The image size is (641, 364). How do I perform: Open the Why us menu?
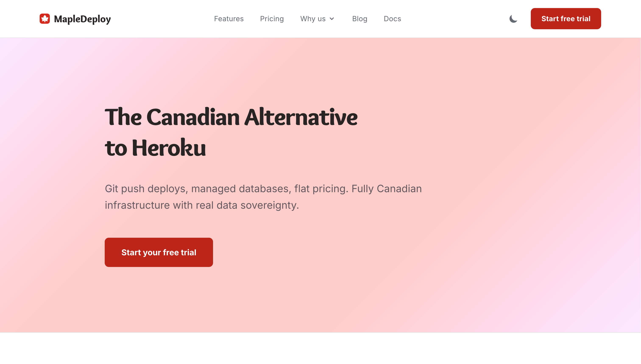pyautogui.click(x=313, y=19)
